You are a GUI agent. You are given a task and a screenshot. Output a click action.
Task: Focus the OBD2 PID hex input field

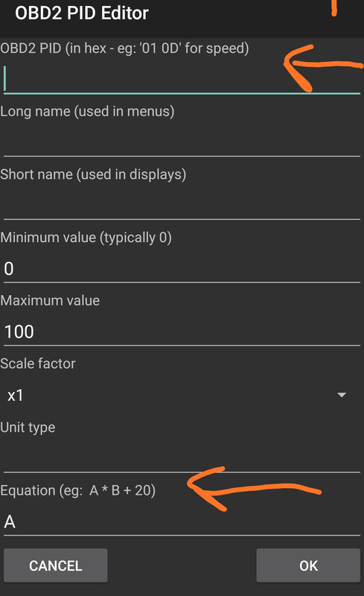pos(182,78)
